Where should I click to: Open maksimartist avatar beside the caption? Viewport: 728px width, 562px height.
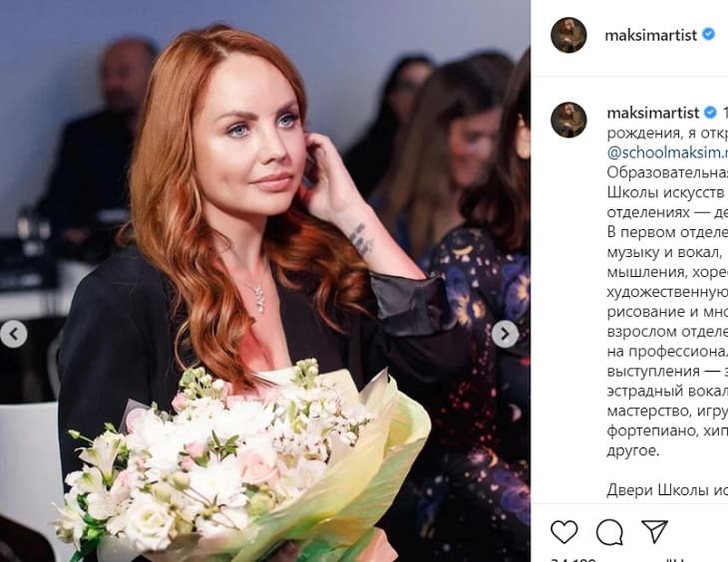coord(568,120)
